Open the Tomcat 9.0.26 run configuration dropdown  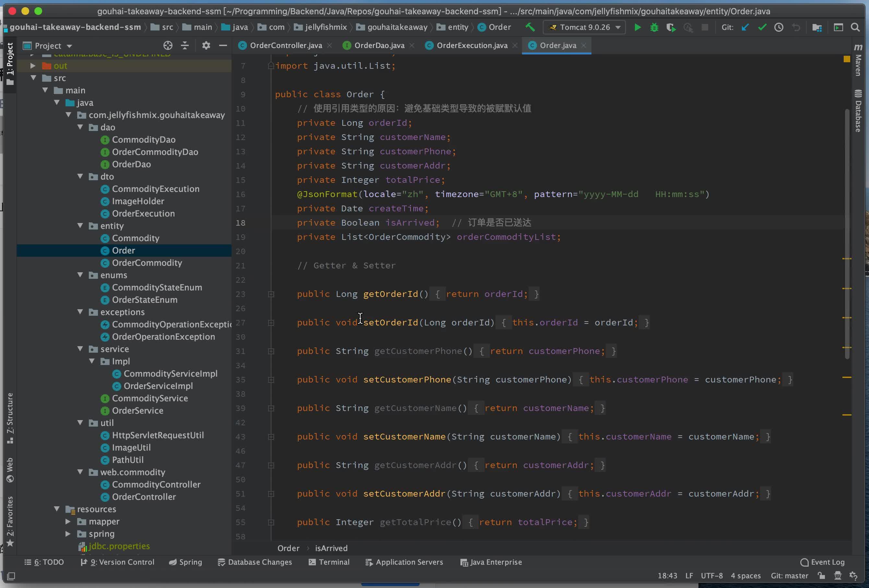[x=584, y=27]
